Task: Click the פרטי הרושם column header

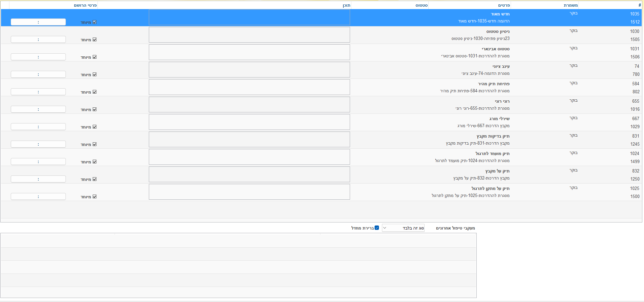Action: (85, 5)
